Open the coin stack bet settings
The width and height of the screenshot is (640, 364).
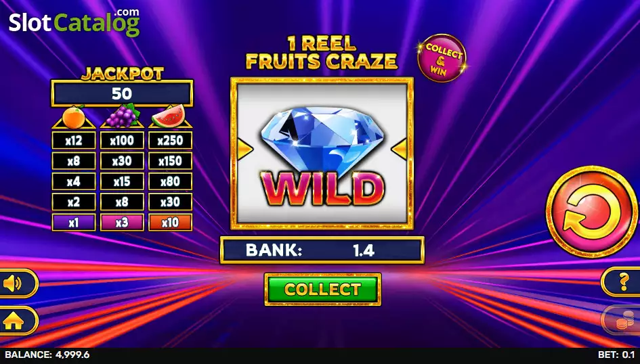622,319
